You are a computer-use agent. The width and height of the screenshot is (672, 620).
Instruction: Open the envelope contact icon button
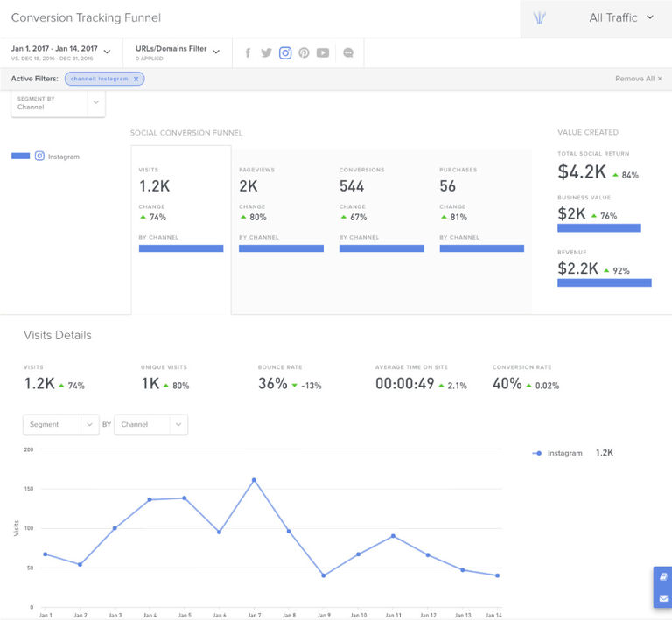coord(663,598)
